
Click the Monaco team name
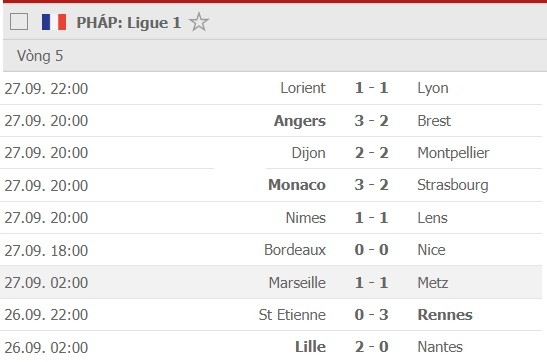(297, 185)
